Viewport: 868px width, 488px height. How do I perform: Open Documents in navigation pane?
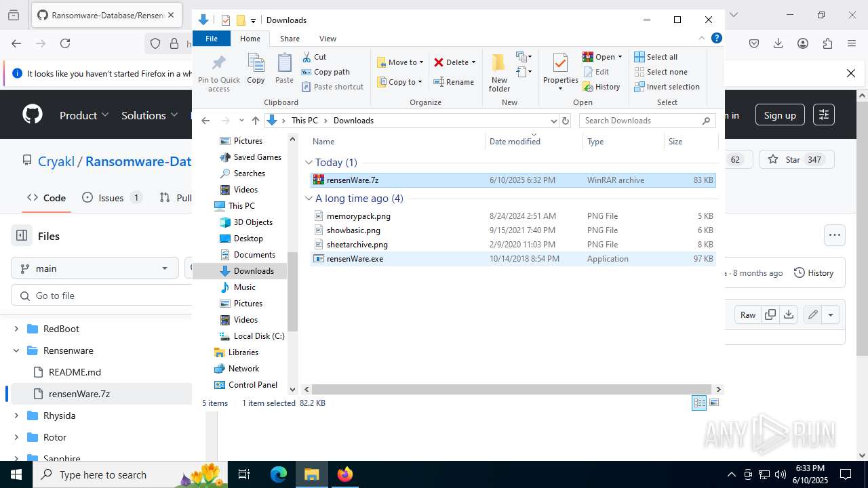pos(254,255)
